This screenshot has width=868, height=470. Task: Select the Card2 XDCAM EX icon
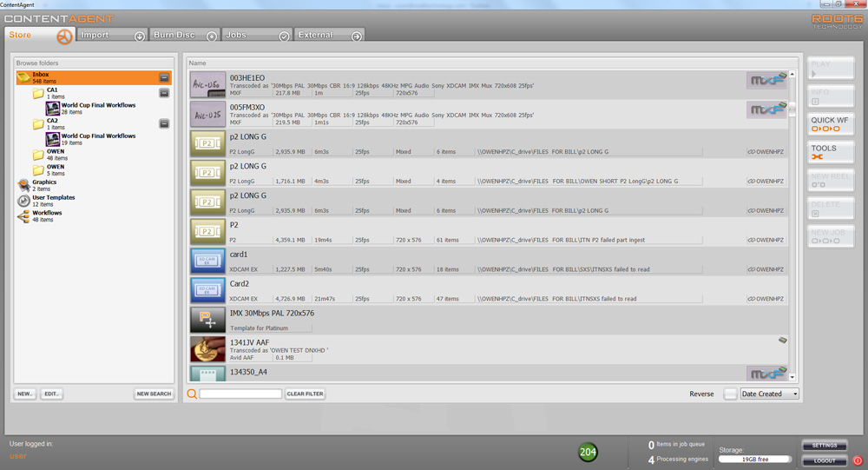point(208,290)
